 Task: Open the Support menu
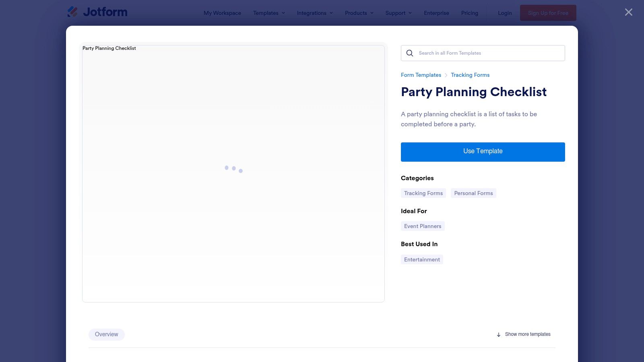(398, 13)
